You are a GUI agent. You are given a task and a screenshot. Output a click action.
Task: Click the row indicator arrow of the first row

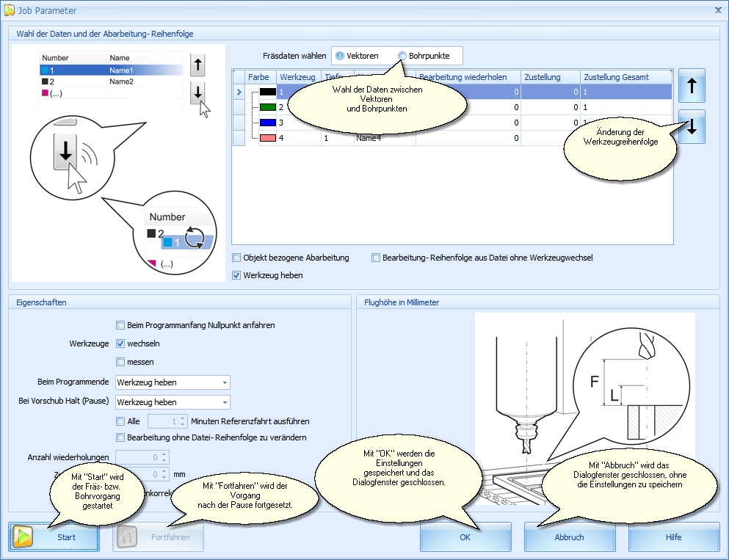click(239, 92)
